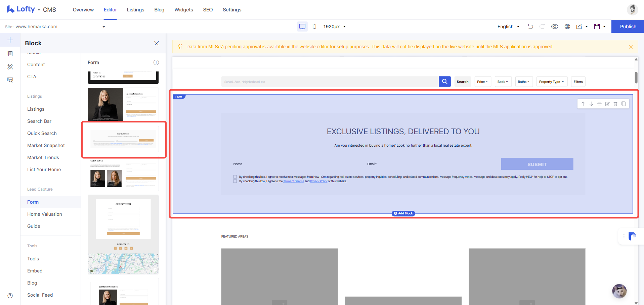Click the SUBMIT form button
644x305 pixels.
click(x=537, y=164)
